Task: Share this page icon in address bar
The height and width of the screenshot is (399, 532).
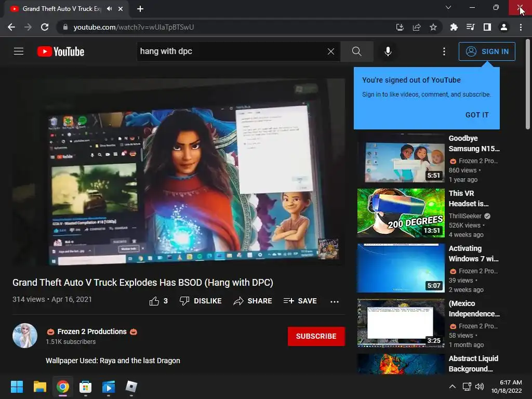Action: coord(417,27)
